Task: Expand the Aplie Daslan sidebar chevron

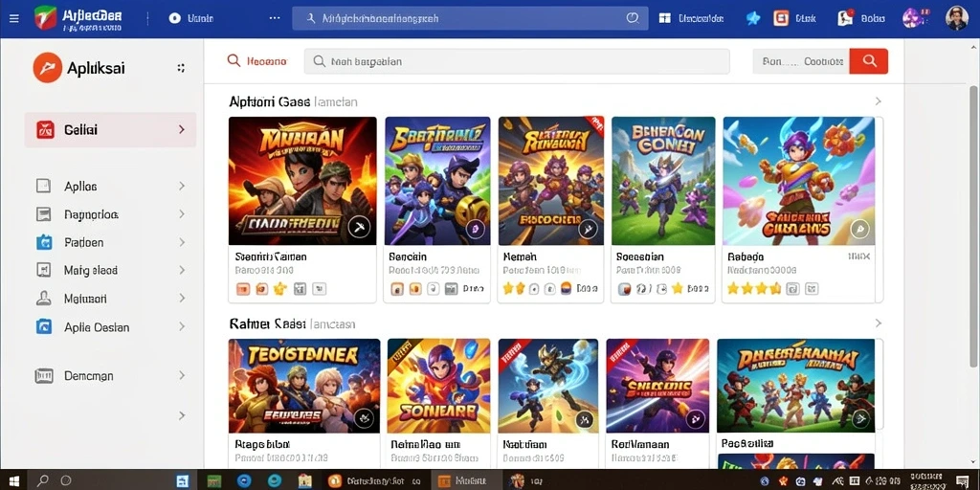Action: tap(182, 326)
